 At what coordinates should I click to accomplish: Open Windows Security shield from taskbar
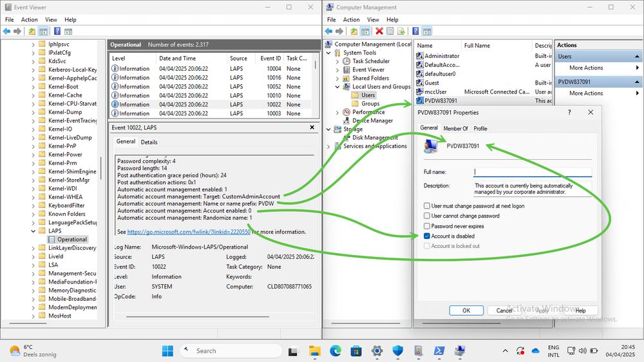[x=397, y=351]
